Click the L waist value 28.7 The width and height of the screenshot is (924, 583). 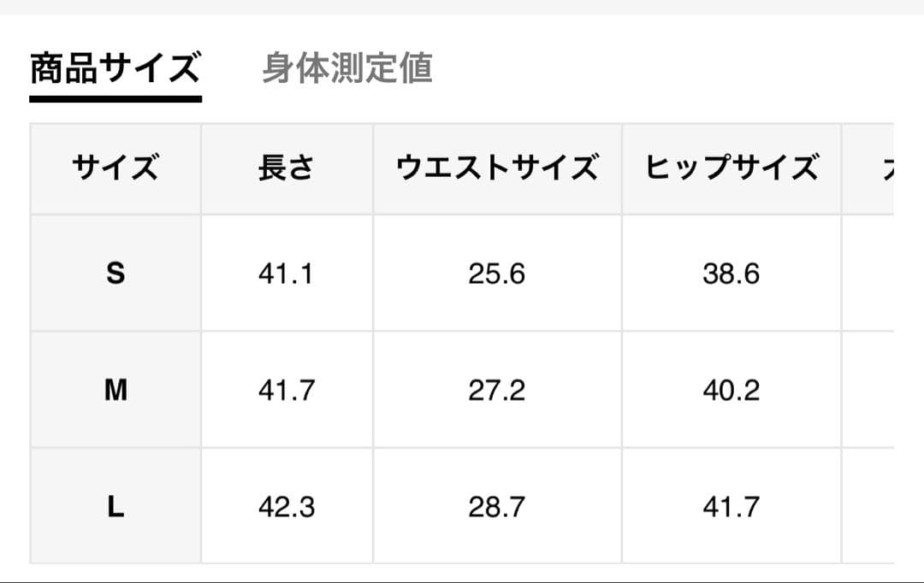(496, 507)
